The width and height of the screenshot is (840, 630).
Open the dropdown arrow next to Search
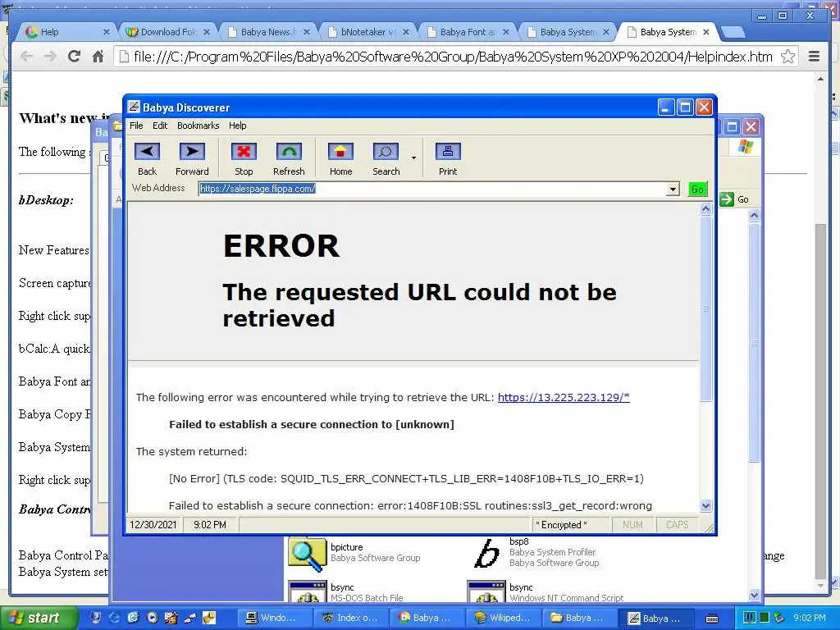[x=413, y=157]
